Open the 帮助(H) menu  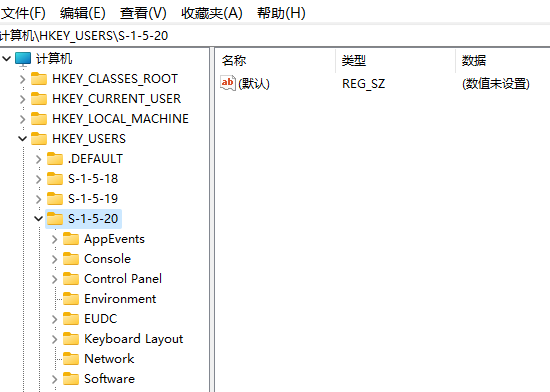coord(281,13)
